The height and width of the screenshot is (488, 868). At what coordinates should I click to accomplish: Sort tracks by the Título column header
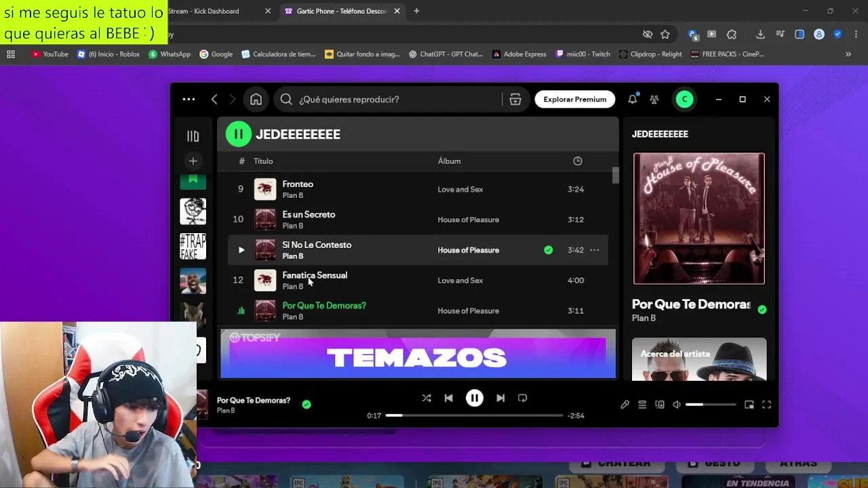click(x=263, y=161)
